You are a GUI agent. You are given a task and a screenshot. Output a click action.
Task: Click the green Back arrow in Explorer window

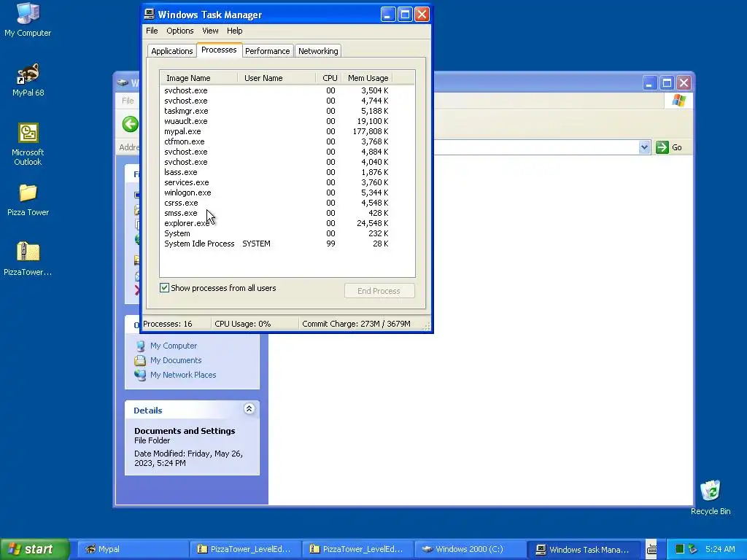pyautogui.click(x=130, y=124)
